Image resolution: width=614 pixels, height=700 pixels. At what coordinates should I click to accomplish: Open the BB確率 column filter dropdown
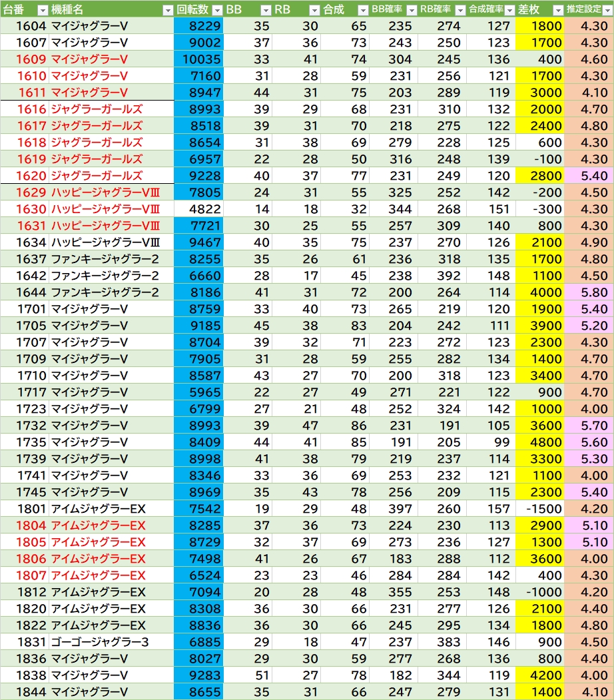(412, 10)
